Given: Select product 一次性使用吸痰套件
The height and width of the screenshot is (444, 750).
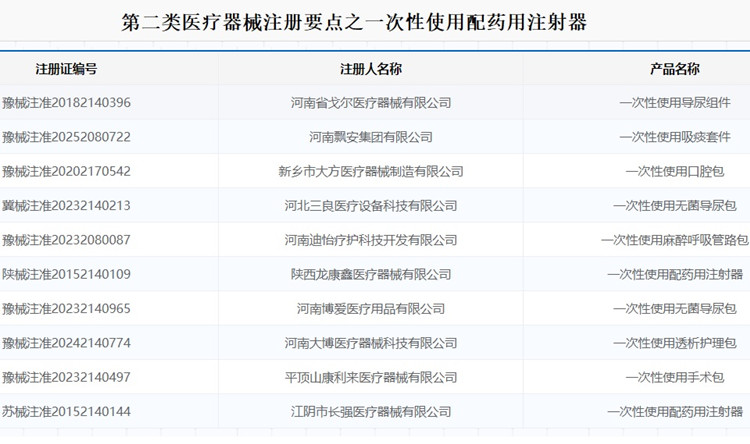Looking at the screenshot, I should click(675, 137).
